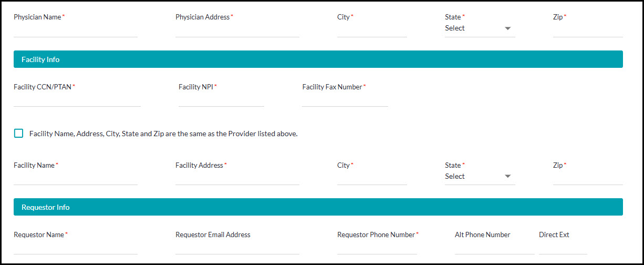
Task: Select the physician Zip field
Action: tap(588, 30)
